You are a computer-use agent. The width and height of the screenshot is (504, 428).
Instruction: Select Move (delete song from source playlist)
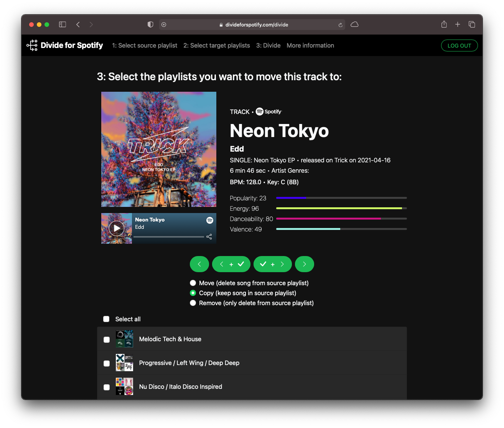coord(193,283)
